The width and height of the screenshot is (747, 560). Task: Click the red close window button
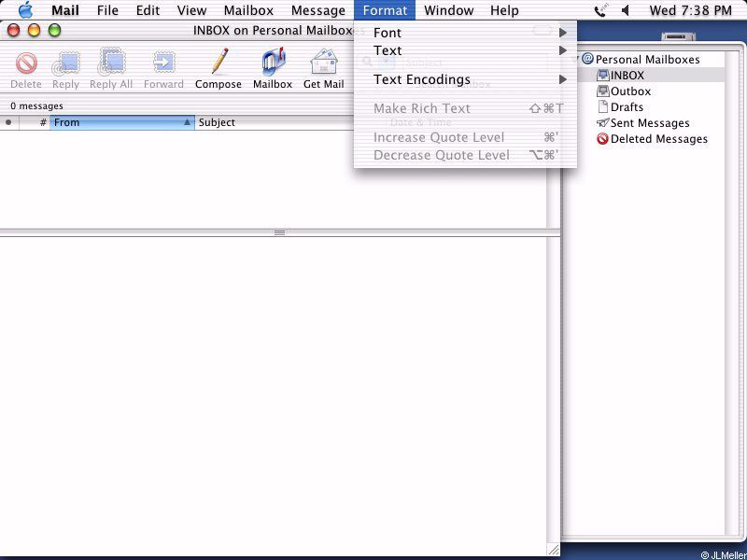click(14, 31)
